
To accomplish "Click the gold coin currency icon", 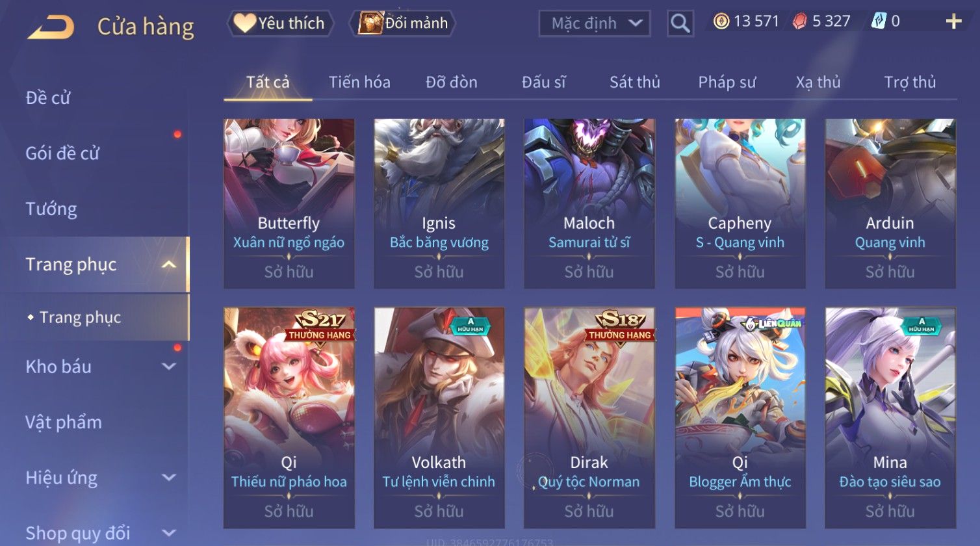I will (721, 21).
